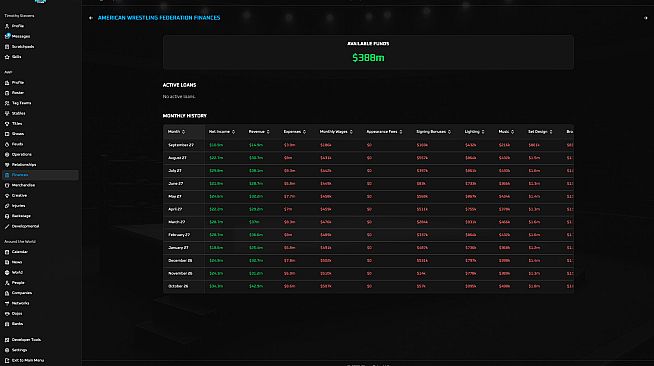The image size is (654, 366).
Task: Open the Operations page
Action: (18, 155)
